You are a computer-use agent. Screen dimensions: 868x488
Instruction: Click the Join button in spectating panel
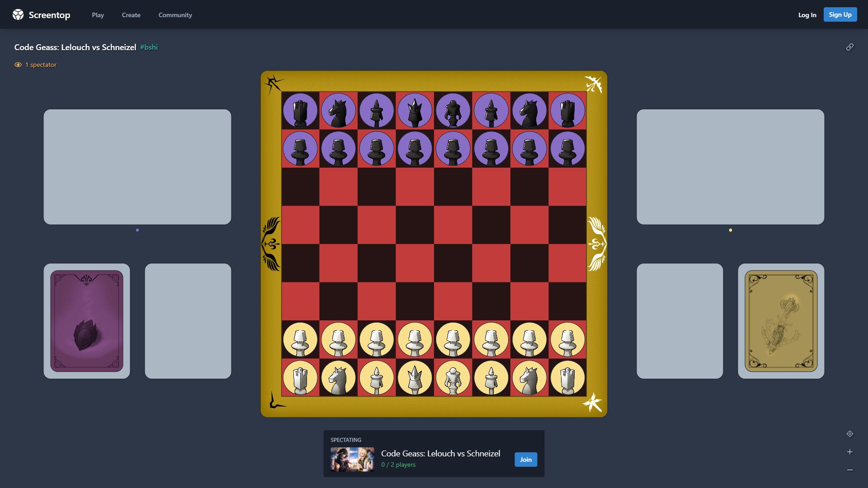524,459
